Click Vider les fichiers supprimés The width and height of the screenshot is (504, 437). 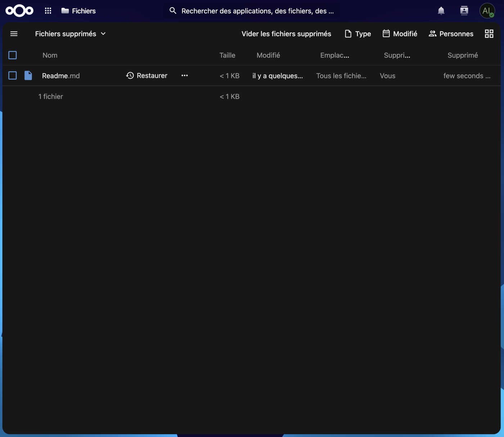click(x=286, y=34)
